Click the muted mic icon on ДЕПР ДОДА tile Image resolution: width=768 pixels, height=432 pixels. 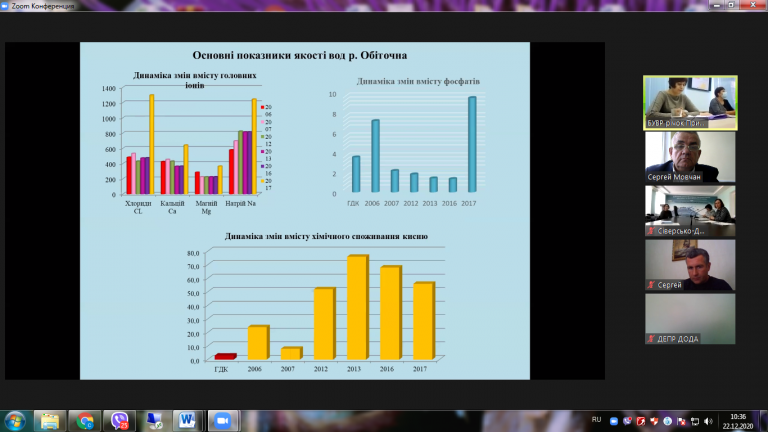(x=651, y=338)
